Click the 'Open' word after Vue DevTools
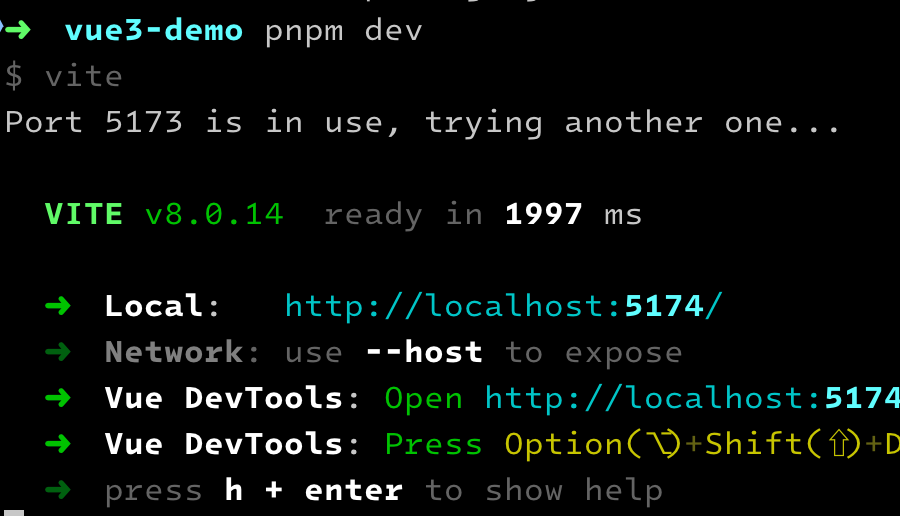Viewport: 900px width, 516px height. [424, 400]
